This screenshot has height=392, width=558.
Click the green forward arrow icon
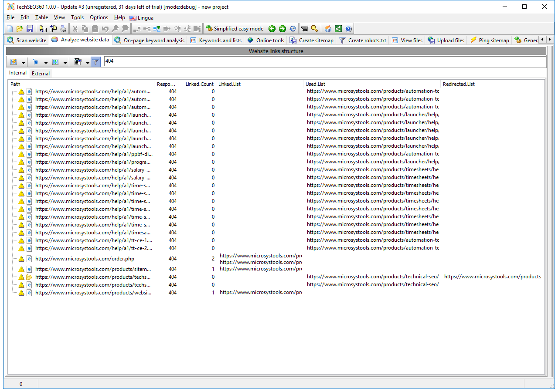pyautogui.click(x=282, y=29)
